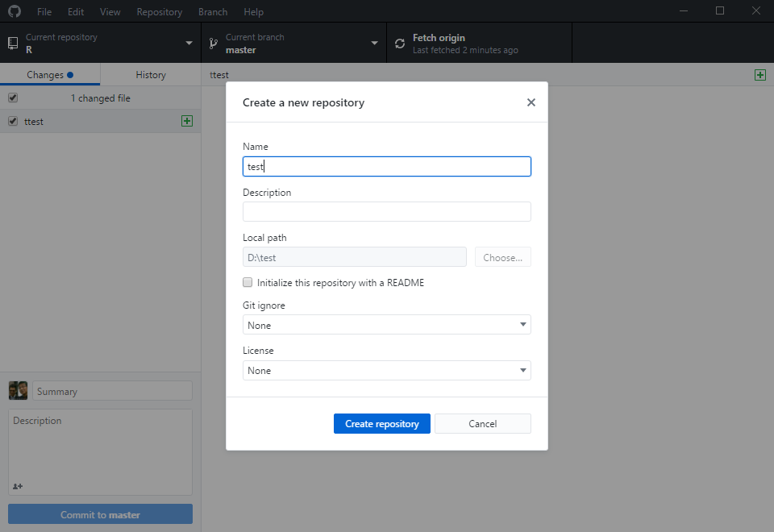The image size is (774, 532).
Task: Switch to the History tab
Action: (151, 75)
